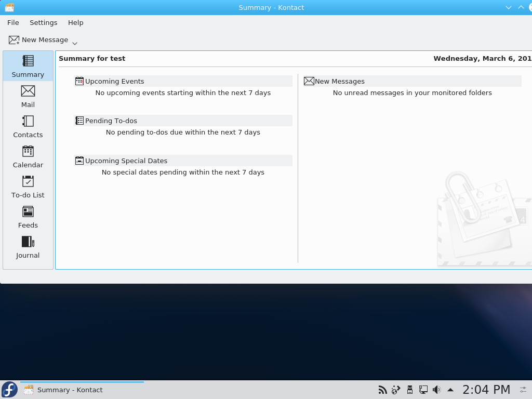This screenshot has height=399, width=532.
Task: Open the wired network tray icon
Action: coord(423,390)
